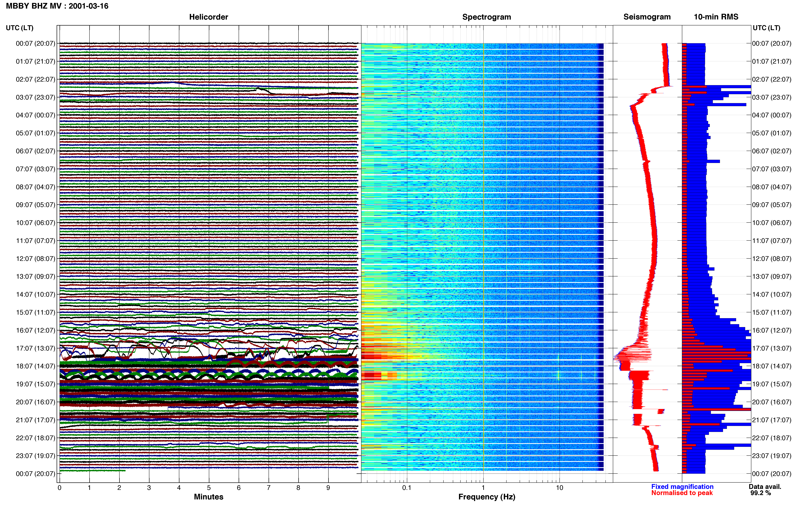Click left time label '04:07 (00:07)'
The height and width of the screenshot is (508, 812).
(x=36, y=115)
